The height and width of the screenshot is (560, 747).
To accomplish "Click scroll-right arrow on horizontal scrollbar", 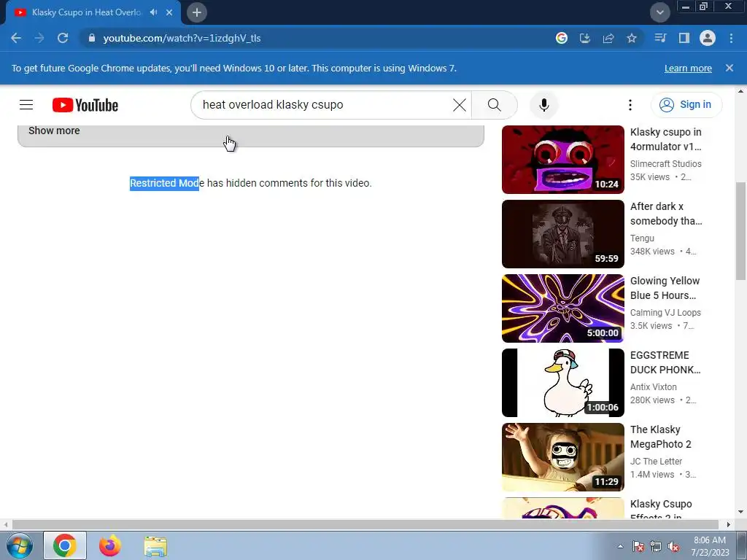I will [728, 524].
